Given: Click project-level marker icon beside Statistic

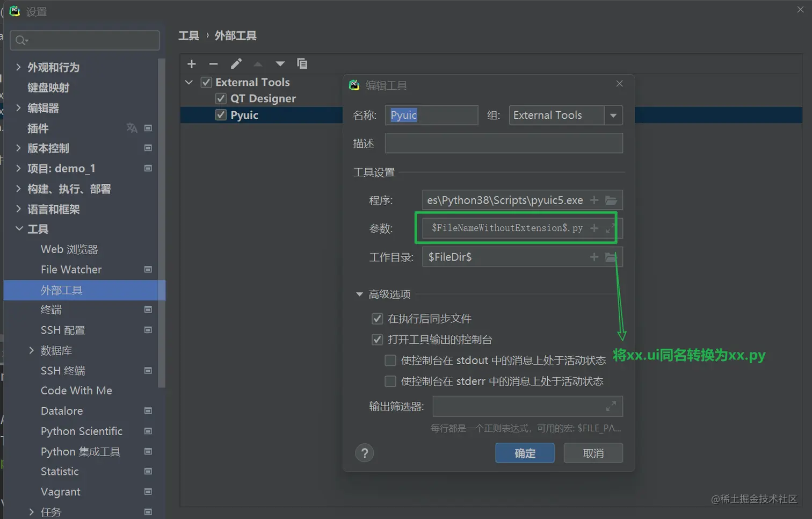Looking at the screenshot, I should tap(148, 471).
